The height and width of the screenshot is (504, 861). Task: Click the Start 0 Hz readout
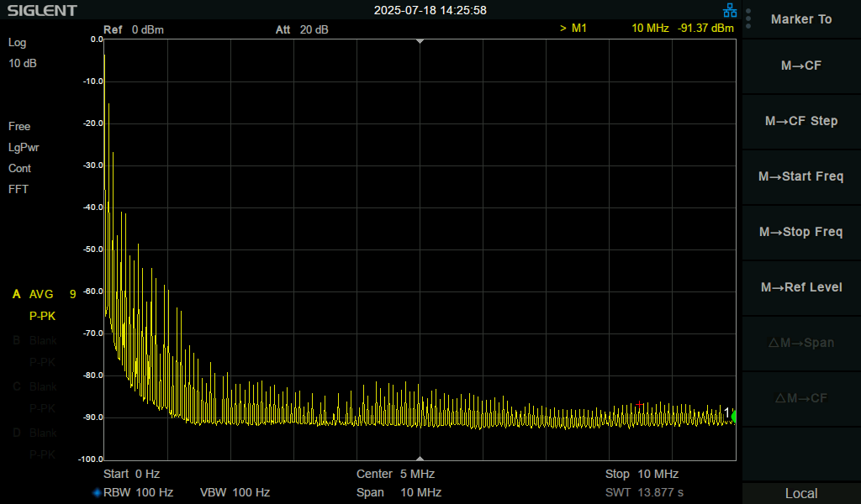click(132, 474)
